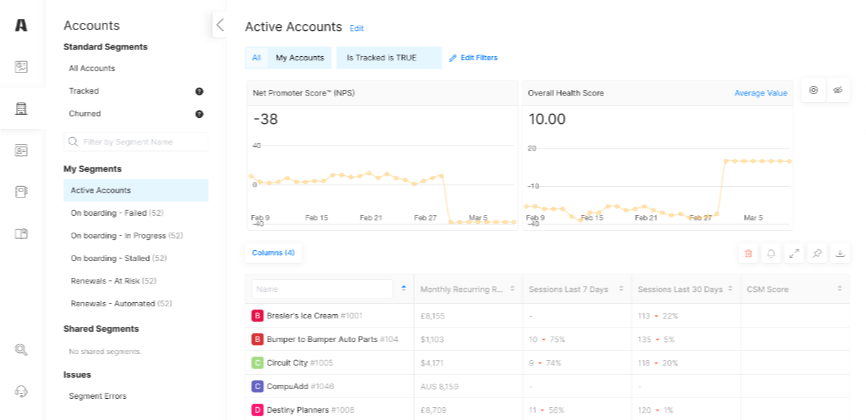
Task: Open the contacts card icon in the left rail
Action: tap(21, 150)
